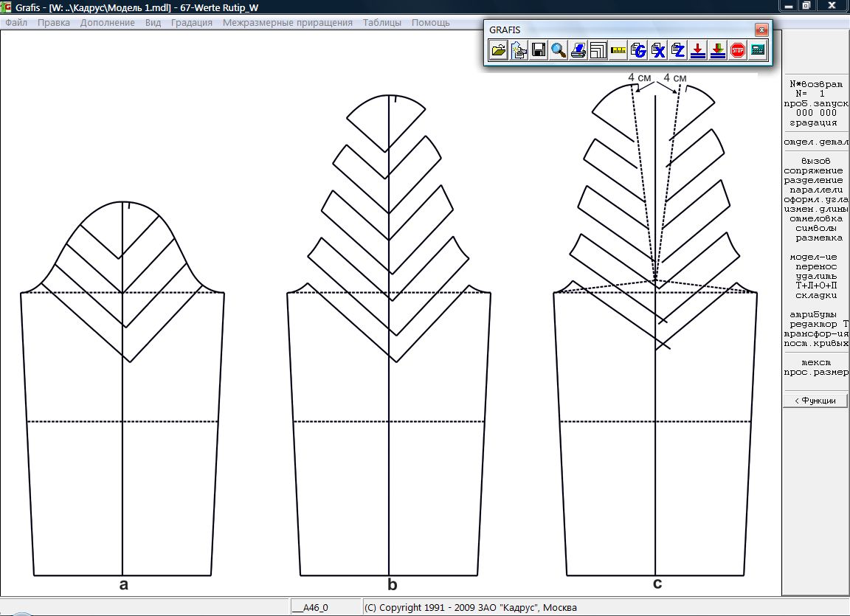The width and height of the screenshot is (850, 616).
Task: Select текст function in the side panel
Action: coord(815,362)
